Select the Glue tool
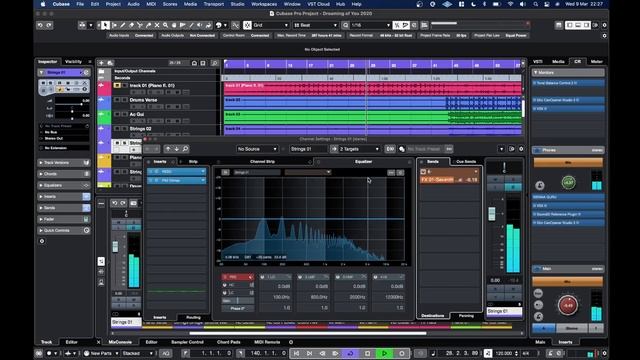The width and height of the screenshot is (640, 360). tap(148, 25)
